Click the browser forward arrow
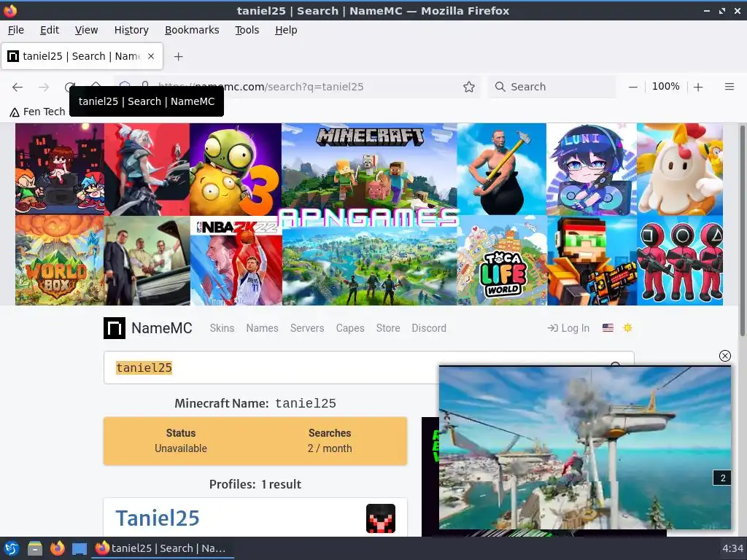The width and height of the screenshot is (747, 560). [x=44, y=87]
